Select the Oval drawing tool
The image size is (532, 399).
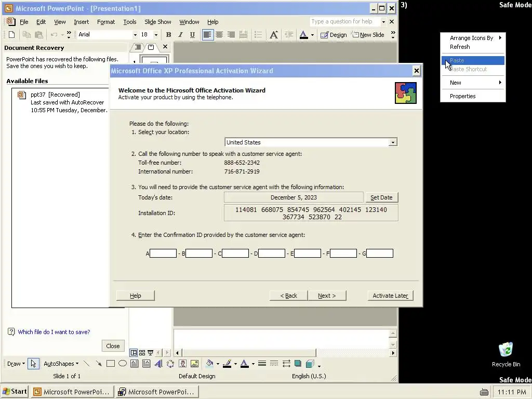point(123,364)
